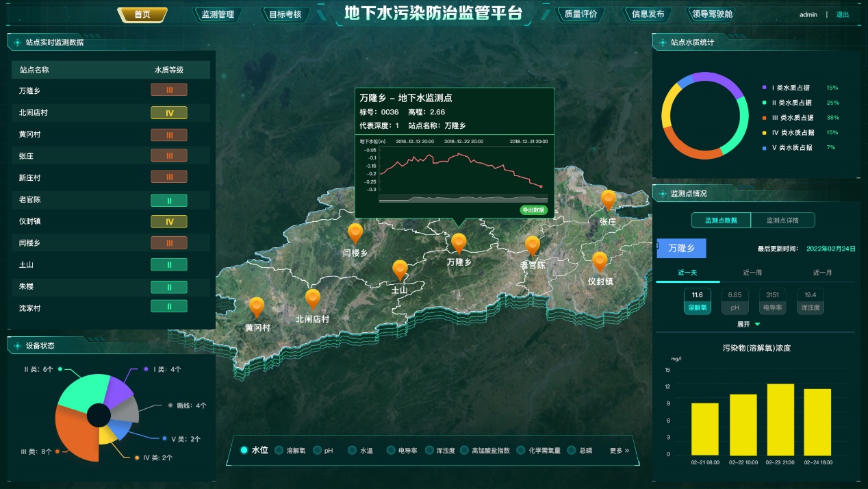
Task: Select the 老官陈 map marker
Action: coord(532,246)
